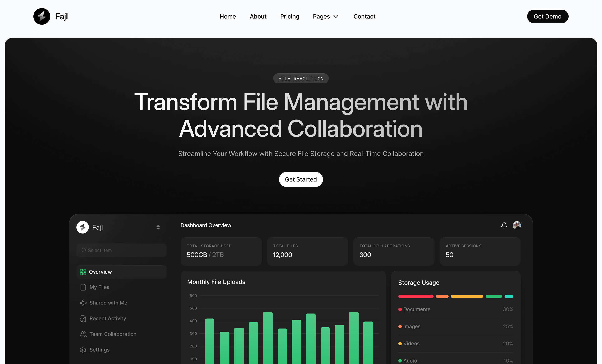Click the Storage Usage title

point(418,283)
